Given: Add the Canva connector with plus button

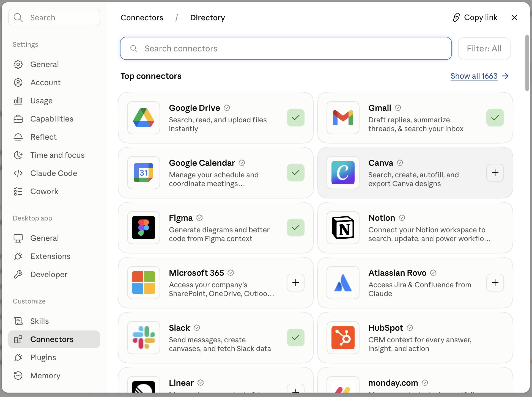Looking at the screenshot, I should 495,173.
